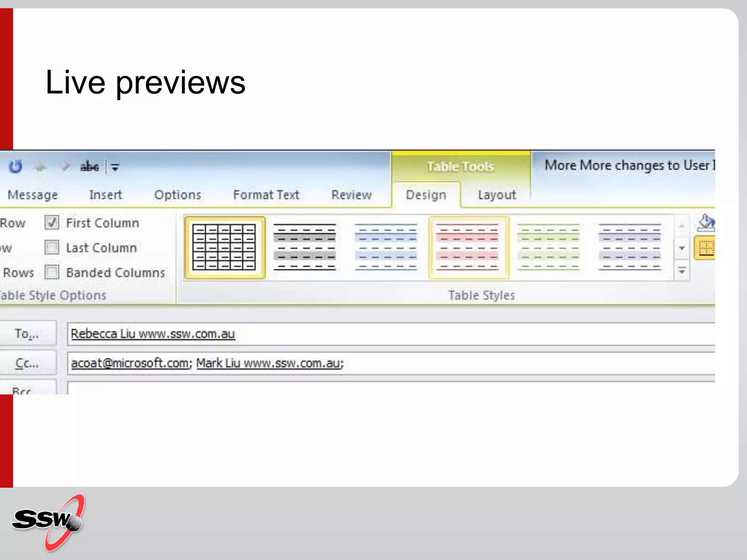Screen dimensions: 747x560
Task: Click the Table Tools contextual header
Action: pos(461,166)
